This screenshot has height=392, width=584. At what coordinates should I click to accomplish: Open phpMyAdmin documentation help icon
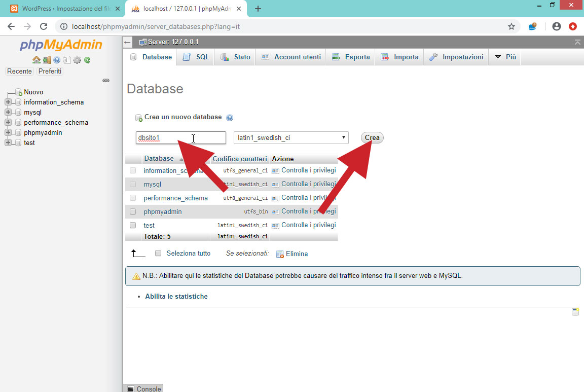pyautogui.click(x=57, y=60)
